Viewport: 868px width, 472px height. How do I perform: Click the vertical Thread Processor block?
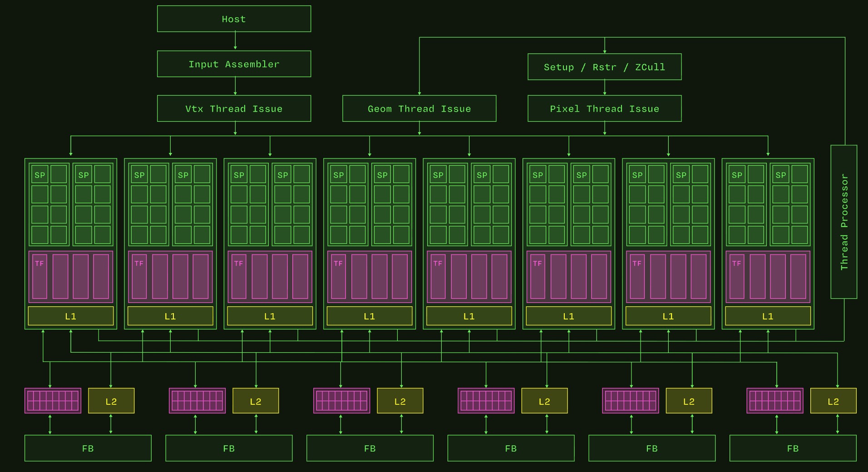843,222
